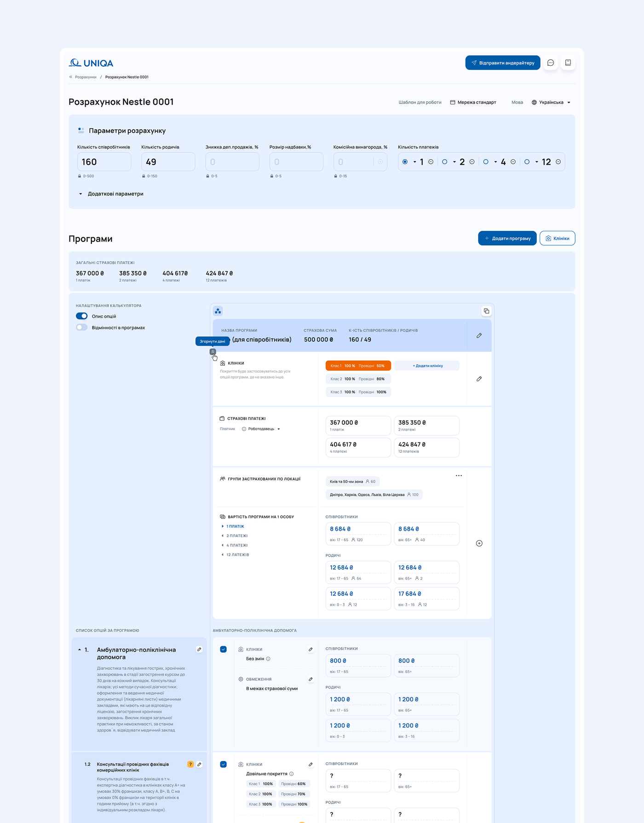
Task: Click the 'Розмір надбавки,%' input
Action: point(296,162)
